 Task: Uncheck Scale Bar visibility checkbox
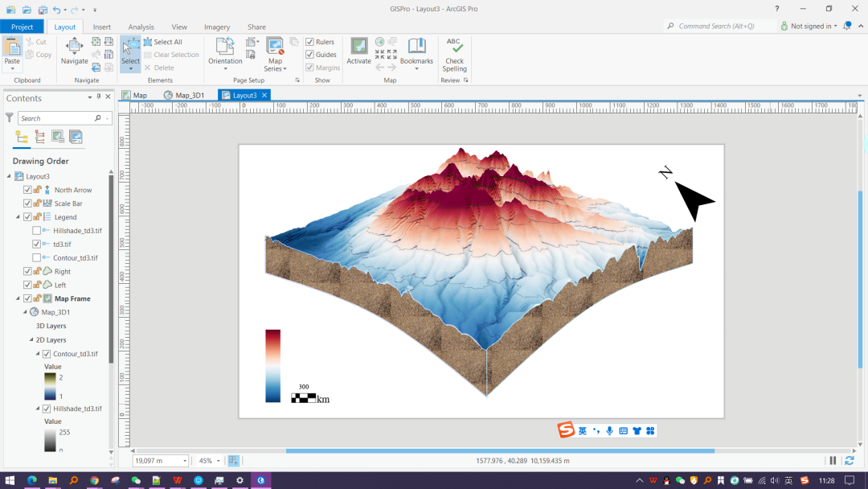[27, 203]
